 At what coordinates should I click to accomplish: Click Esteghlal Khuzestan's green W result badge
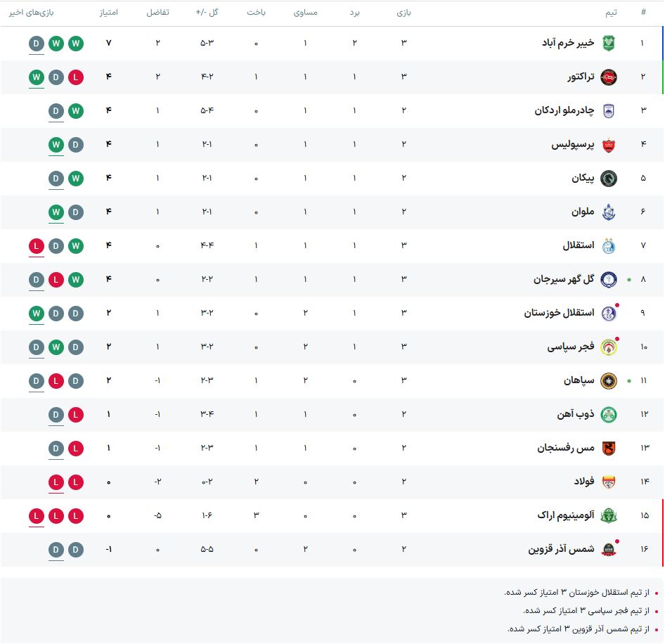click(x=37, y=313)
